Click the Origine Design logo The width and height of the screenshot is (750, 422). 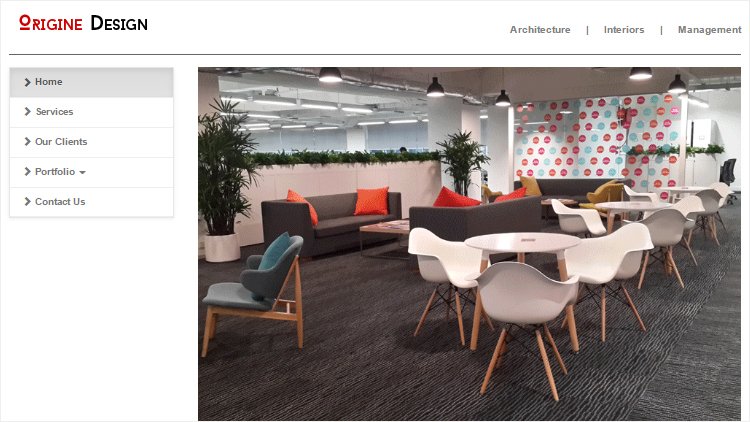[x=83, y=22]
